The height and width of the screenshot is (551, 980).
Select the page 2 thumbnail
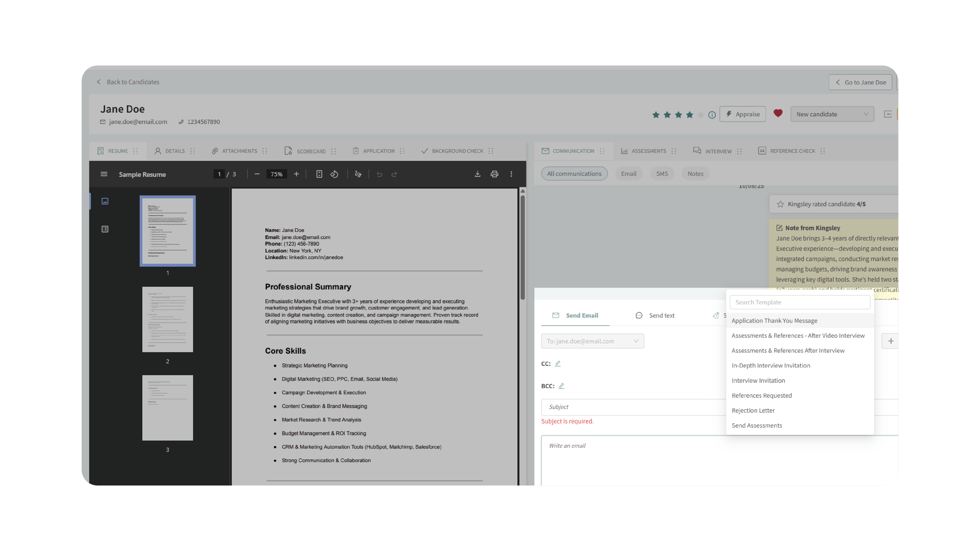click(167, 319)
